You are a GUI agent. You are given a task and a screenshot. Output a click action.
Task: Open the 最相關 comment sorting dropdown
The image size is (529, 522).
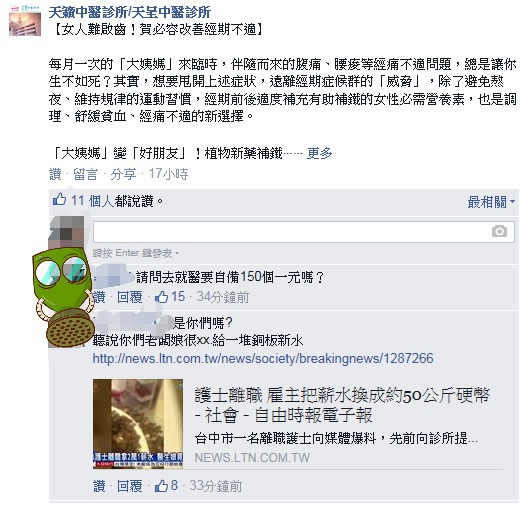(491, 202)
